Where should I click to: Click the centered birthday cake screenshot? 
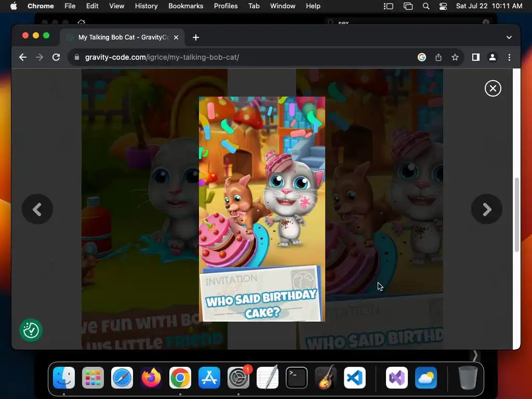click(x=262, y=209)
